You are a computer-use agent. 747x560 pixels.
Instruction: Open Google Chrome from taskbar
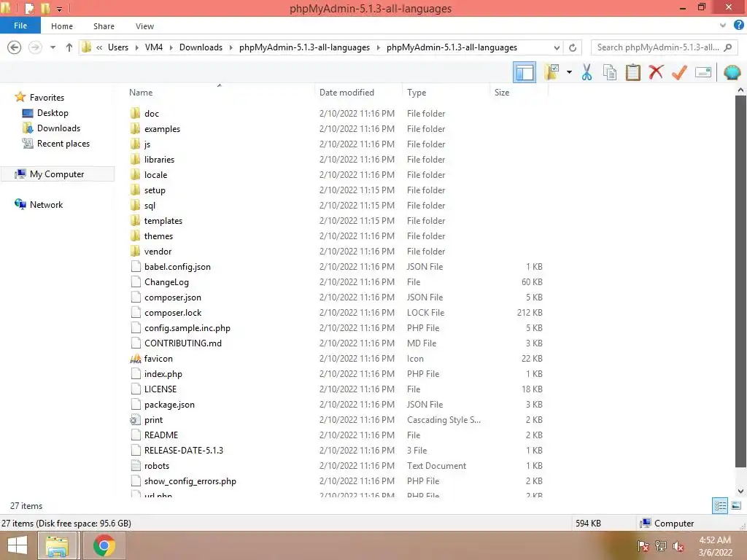pos(104,545)
